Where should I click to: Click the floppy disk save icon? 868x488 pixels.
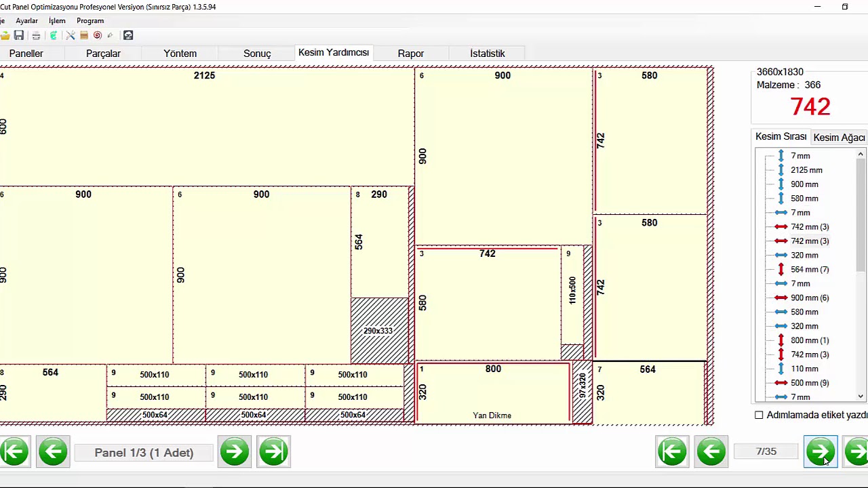tap(19, 35)
